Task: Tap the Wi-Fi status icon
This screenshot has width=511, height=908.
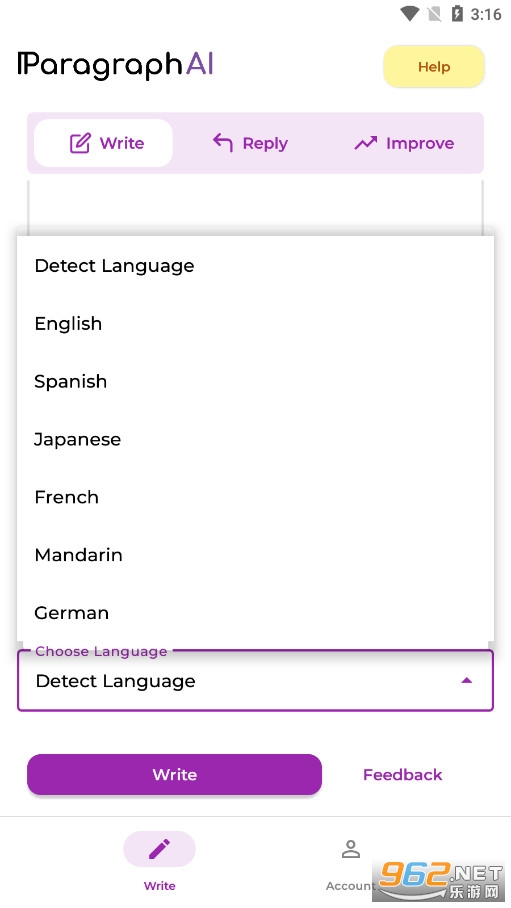Action: click(410, 13)
